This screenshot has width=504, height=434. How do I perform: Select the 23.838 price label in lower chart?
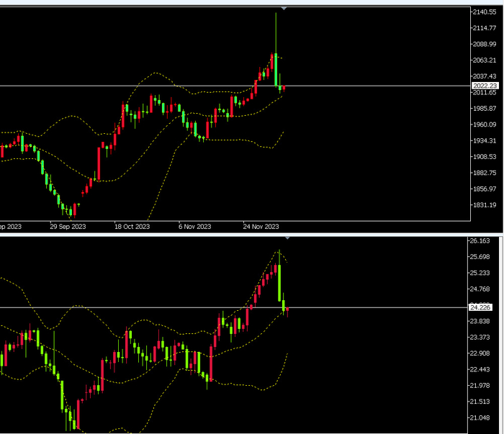(x=480, y=321)
